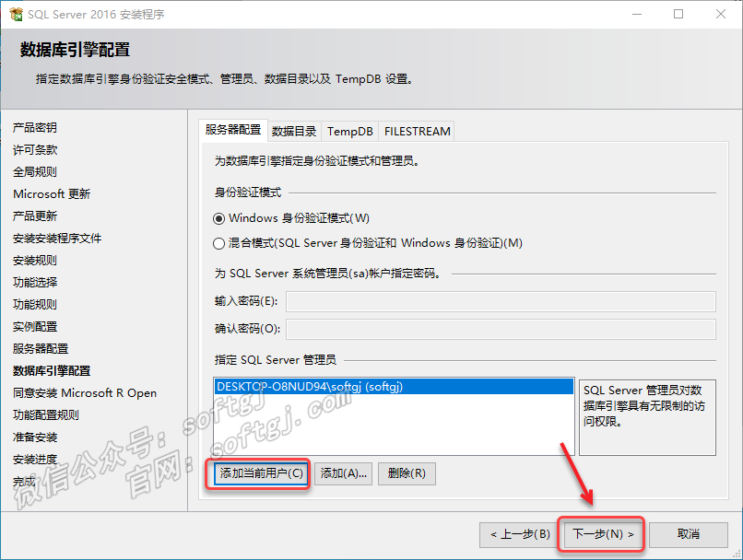The image size is (743, 560).
Task: Select 安装进度 step in sidebar
Action: (35, 460)
